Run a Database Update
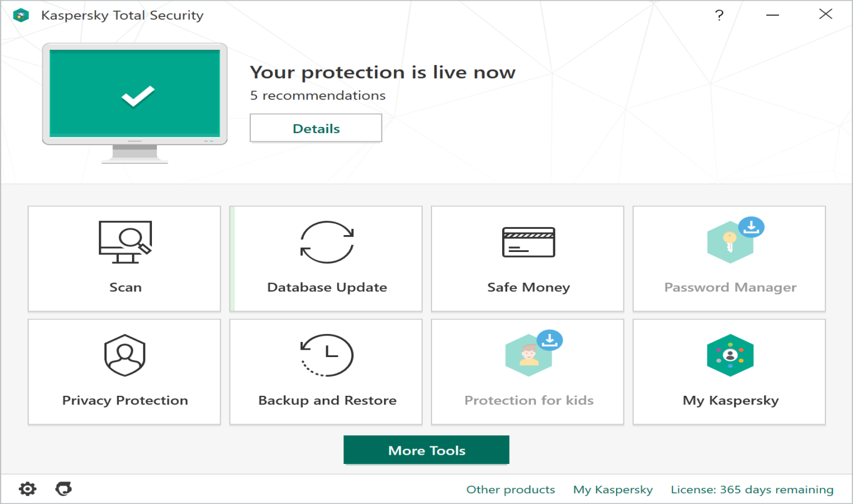The image size is (853, 504). tap(326, 258)
